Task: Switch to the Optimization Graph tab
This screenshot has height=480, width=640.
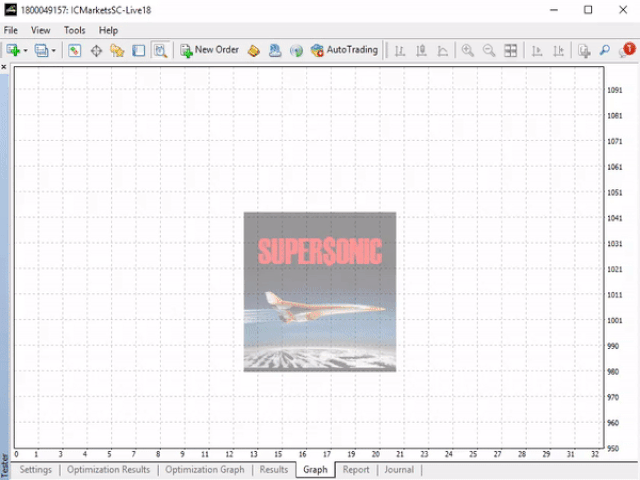Action: pos(205,470)
